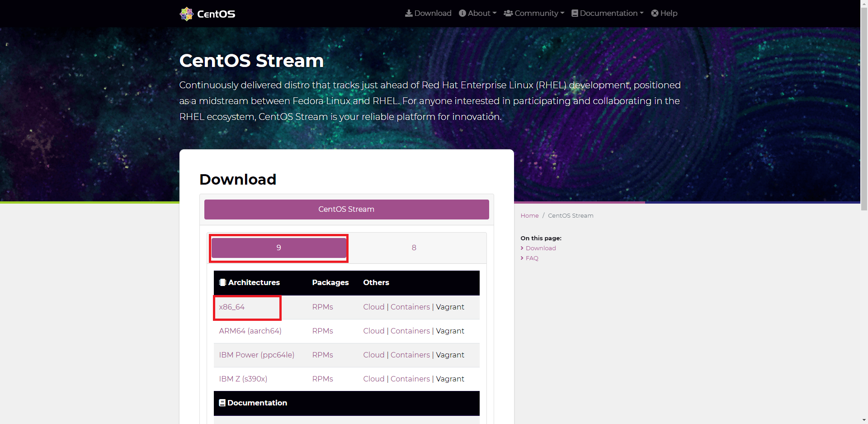
Task: Click the CentOS Stream banner button
Action: tap(346, 209)
